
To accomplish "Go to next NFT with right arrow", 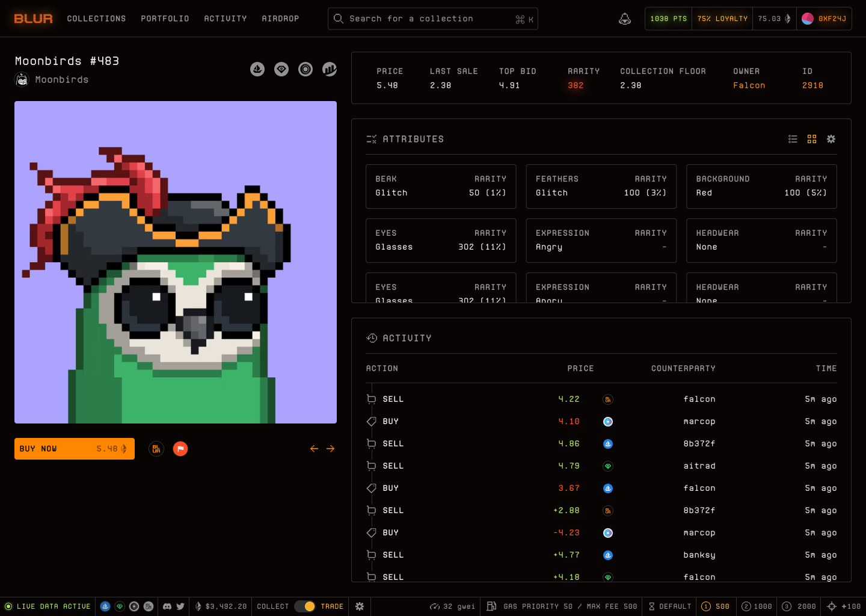I will click(x=330, y=449).
